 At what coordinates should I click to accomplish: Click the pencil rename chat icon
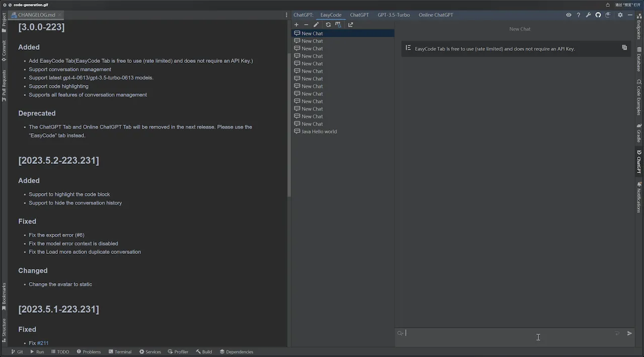pos(316,25)
